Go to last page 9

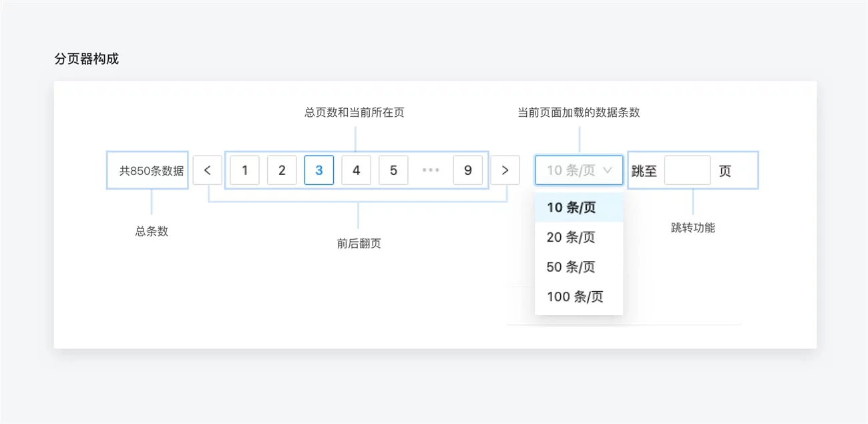click(x=467, y=170)
